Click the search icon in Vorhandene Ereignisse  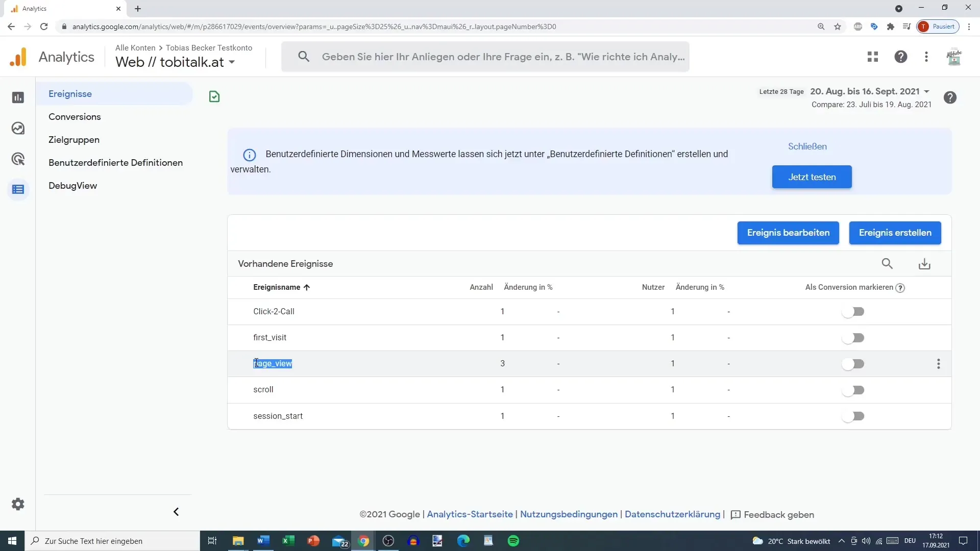tap(887, 264)
